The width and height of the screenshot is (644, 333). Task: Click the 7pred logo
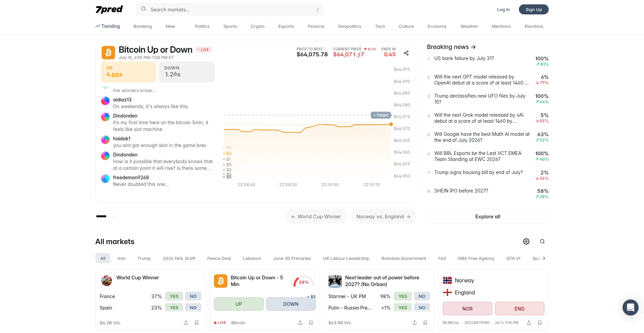[109, 9]
